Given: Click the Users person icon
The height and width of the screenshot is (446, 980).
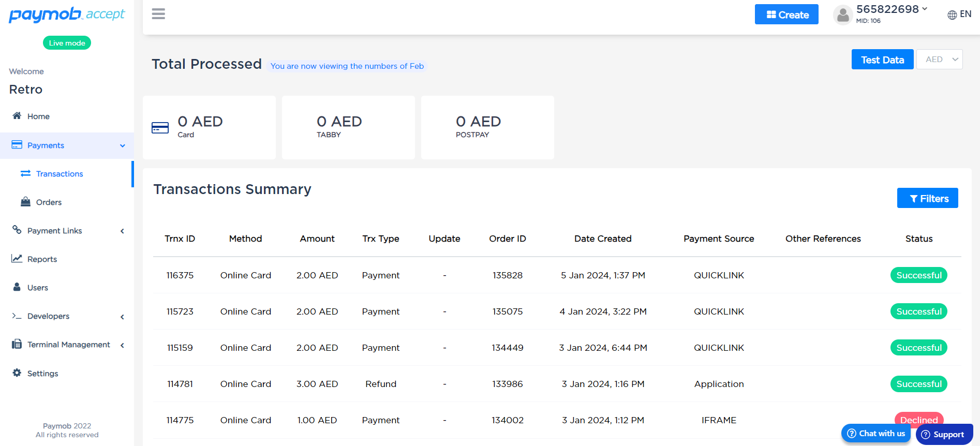Looking at the screenshot, I should tap(17, 287).
